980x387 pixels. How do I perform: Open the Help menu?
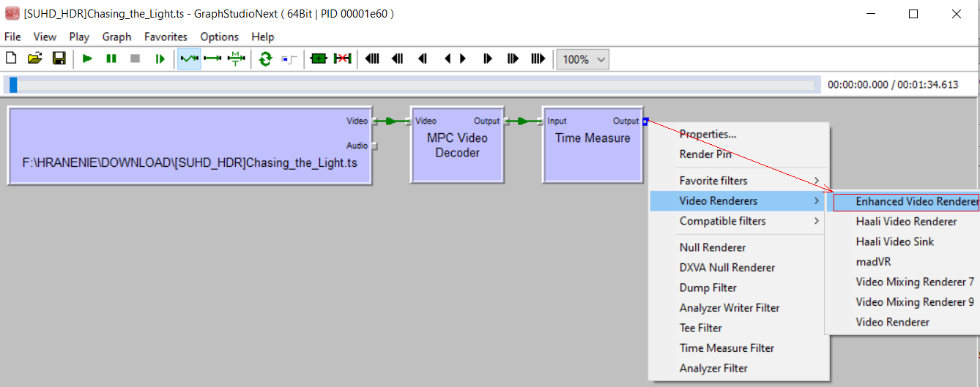262,37
